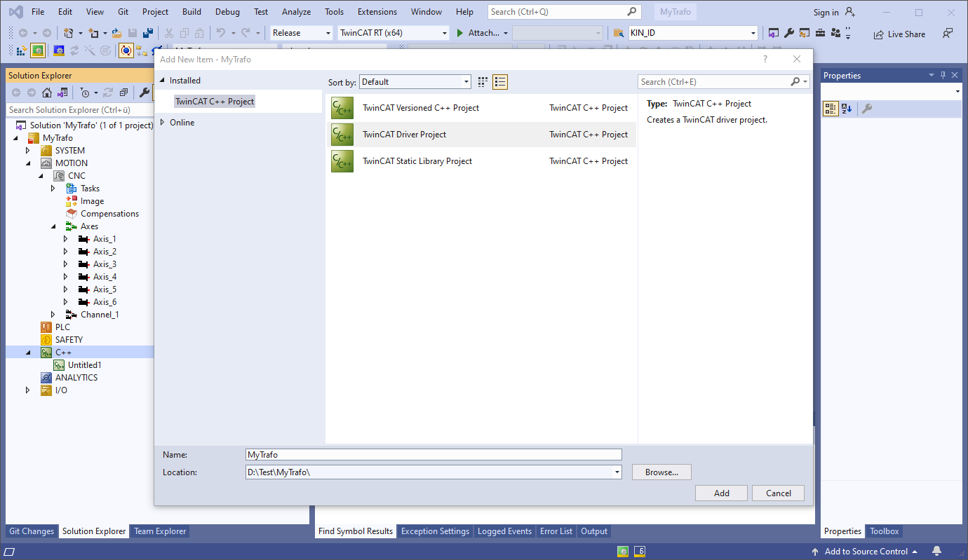Click the green TwinCAT status icon

click(623, 552)
